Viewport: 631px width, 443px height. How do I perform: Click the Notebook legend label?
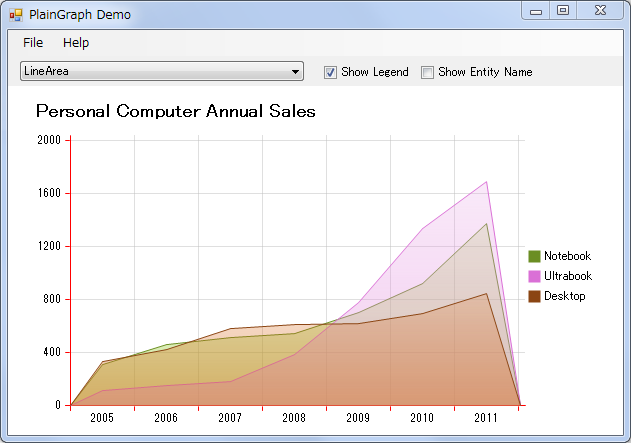point(567,256)
